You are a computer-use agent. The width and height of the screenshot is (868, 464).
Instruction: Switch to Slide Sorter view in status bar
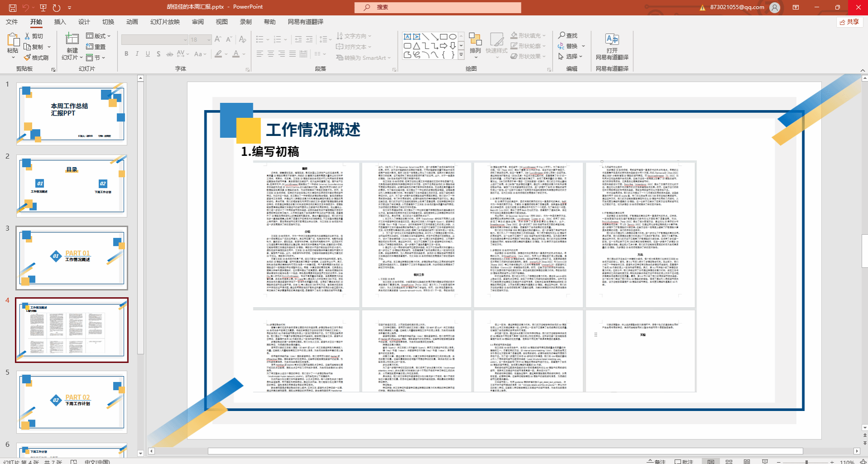click(x=729, y=462)
